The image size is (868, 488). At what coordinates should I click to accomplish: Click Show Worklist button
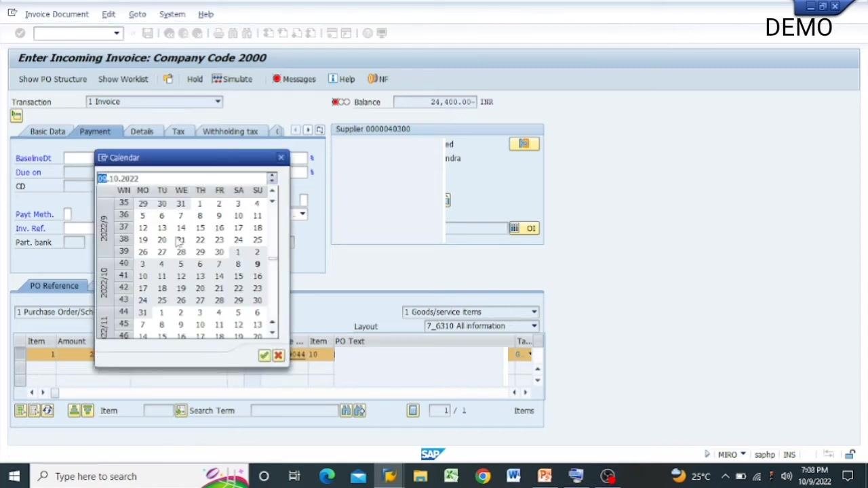point(123,79)
